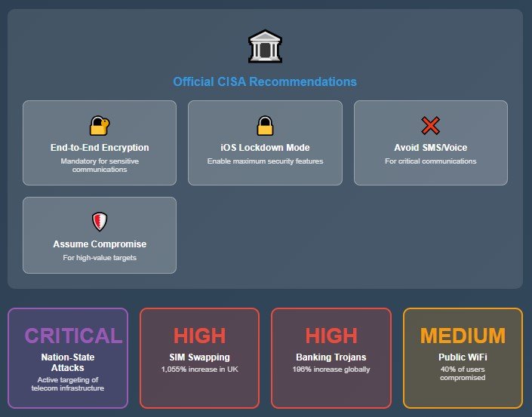Click the HIGH label above Banking Trojans
Image resolution: width=532 pixels, height=417 pixels.
click(x=331, y=336)
